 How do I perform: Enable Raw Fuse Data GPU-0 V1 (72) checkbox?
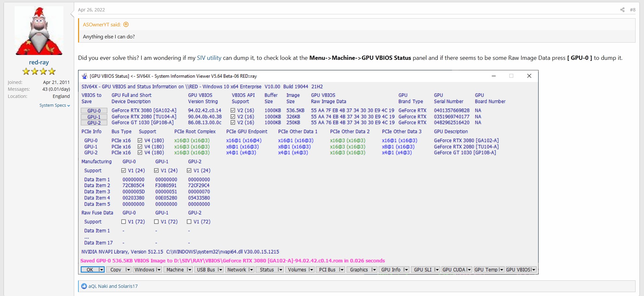(124, 222)
